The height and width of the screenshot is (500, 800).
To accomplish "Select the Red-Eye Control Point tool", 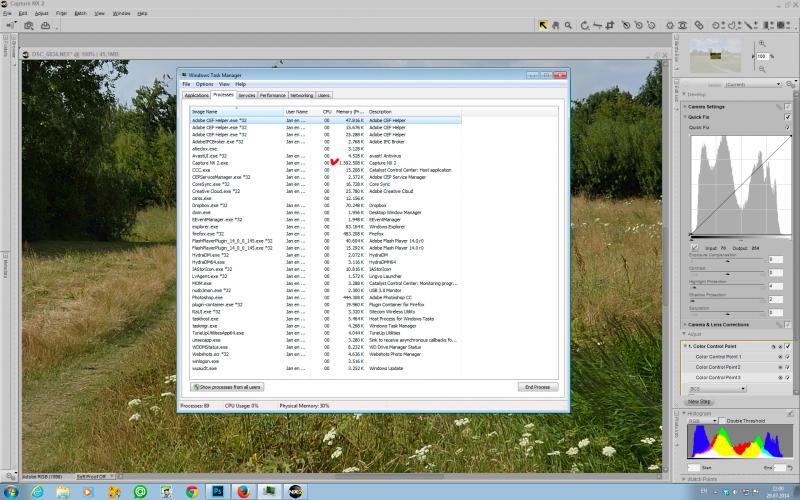I will [x=682, y=25].
